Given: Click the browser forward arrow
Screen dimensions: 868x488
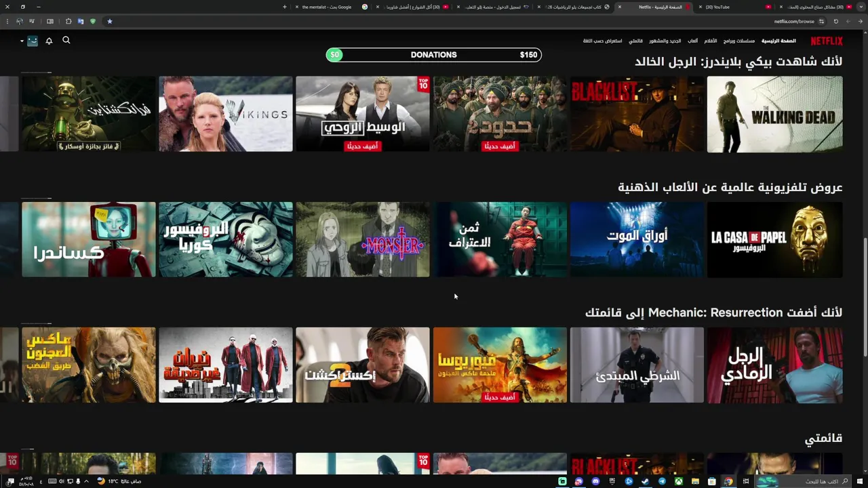Looking at the screenshot, I should [849, 21].
